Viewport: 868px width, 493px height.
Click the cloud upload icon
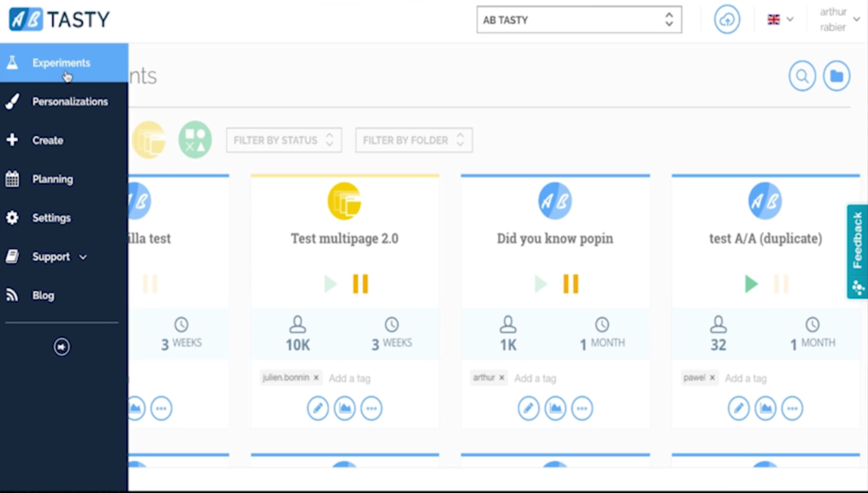[x=727, y=20]
